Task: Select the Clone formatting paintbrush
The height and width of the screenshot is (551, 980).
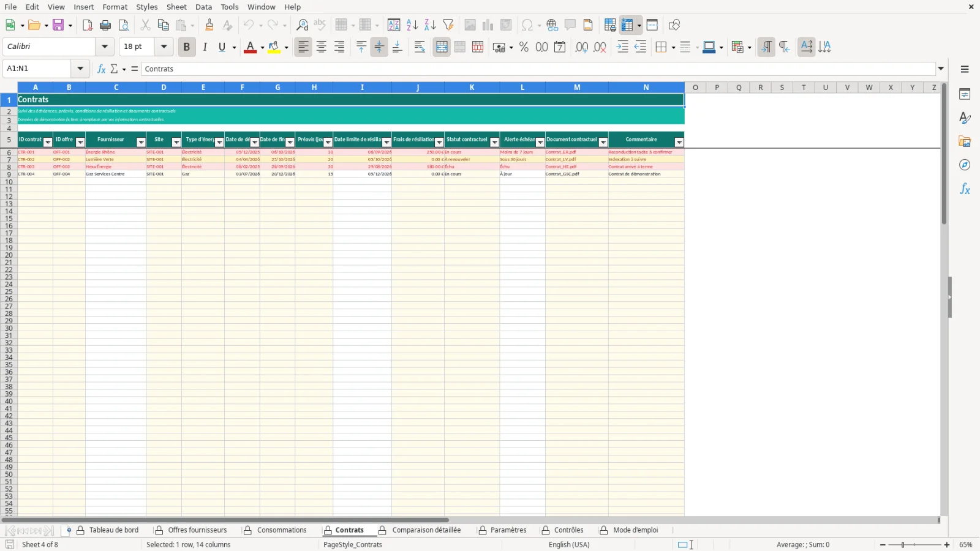Action: (x=209, y=25)
